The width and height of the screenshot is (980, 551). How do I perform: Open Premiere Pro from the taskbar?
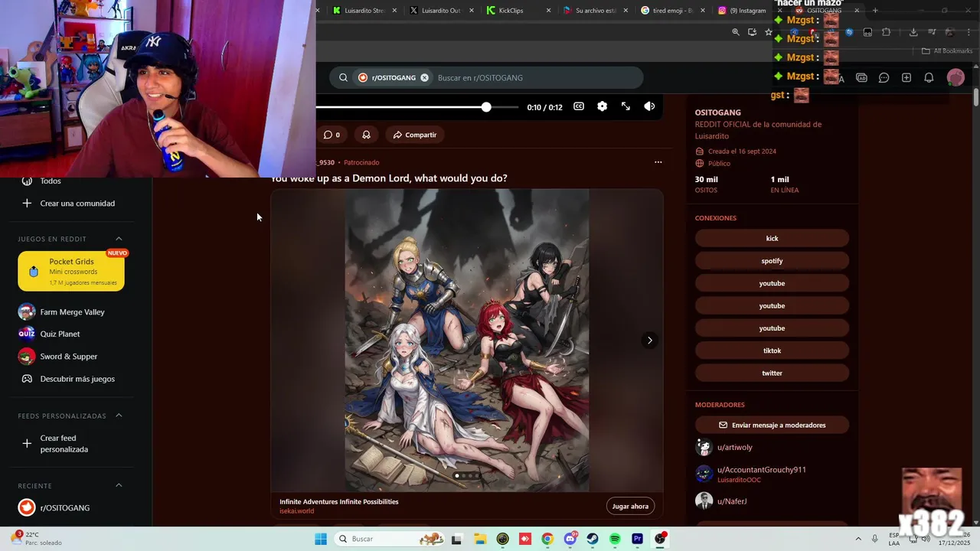pos(637,539)
